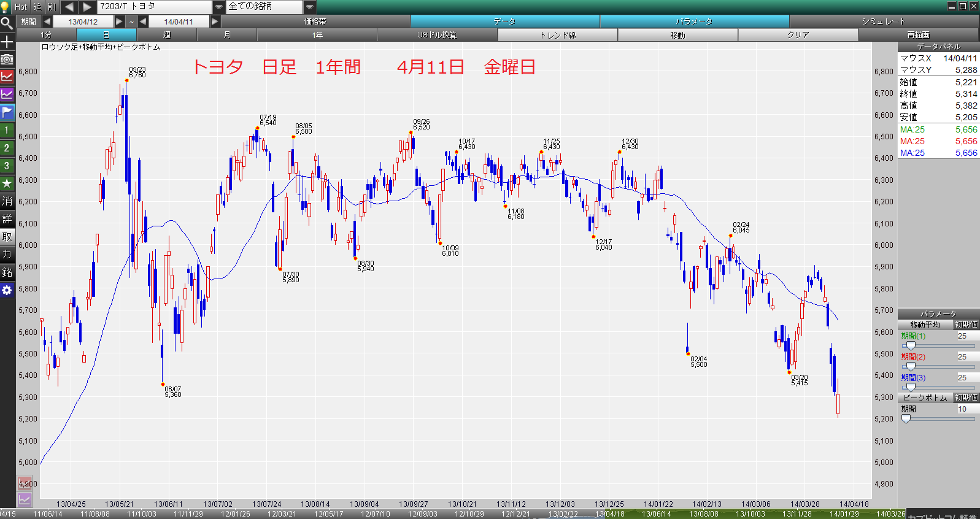Reset 移動平均 with 初期値 button
This screenshot has height=519, width=980.
coord(966,325)
